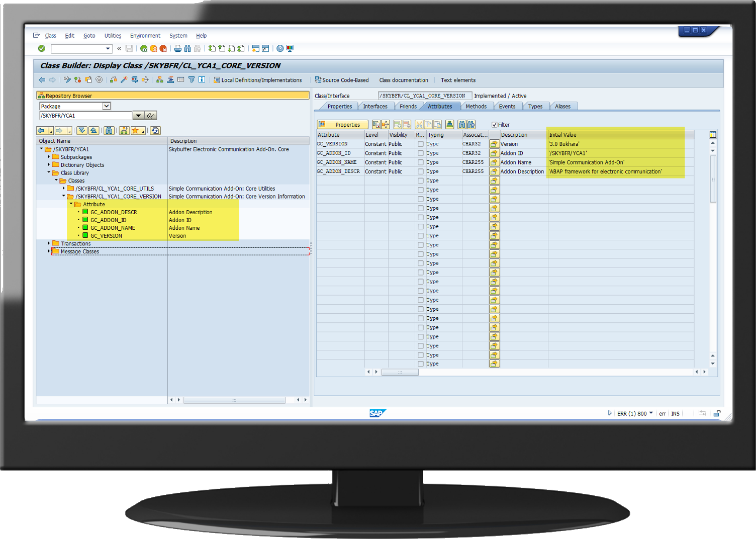Viewport: 756px width, 539px height.
Task: Switch to the Aliases tab
Action: (x=562, y=107)
